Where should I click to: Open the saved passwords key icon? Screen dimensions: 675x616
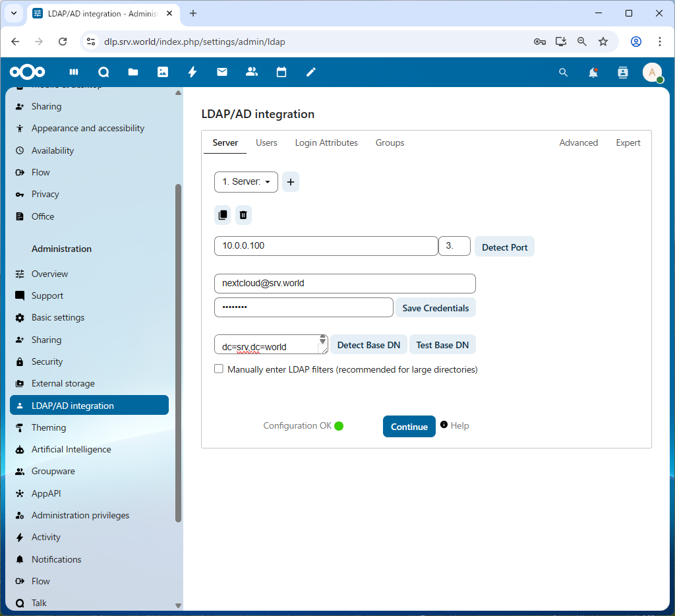[540, 42]
